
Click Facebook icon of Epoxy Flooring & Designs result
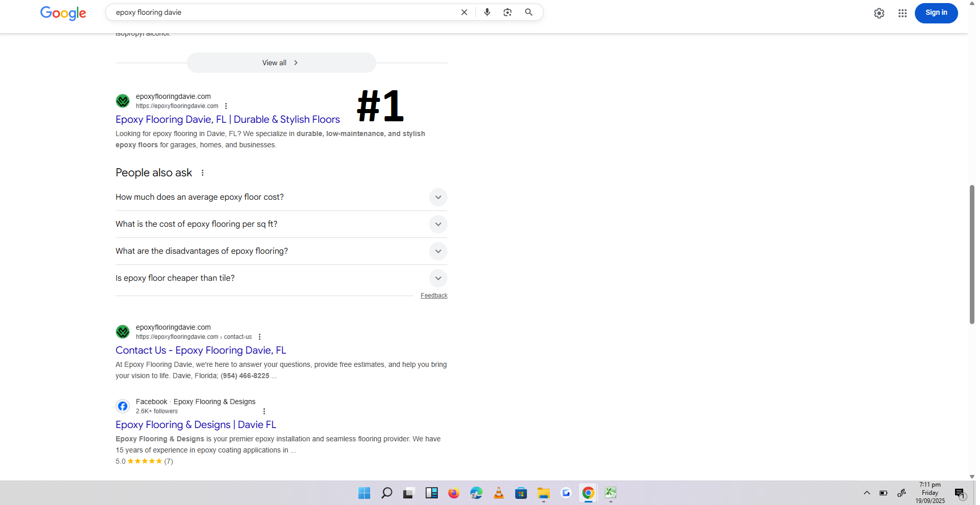pos(123,406)
